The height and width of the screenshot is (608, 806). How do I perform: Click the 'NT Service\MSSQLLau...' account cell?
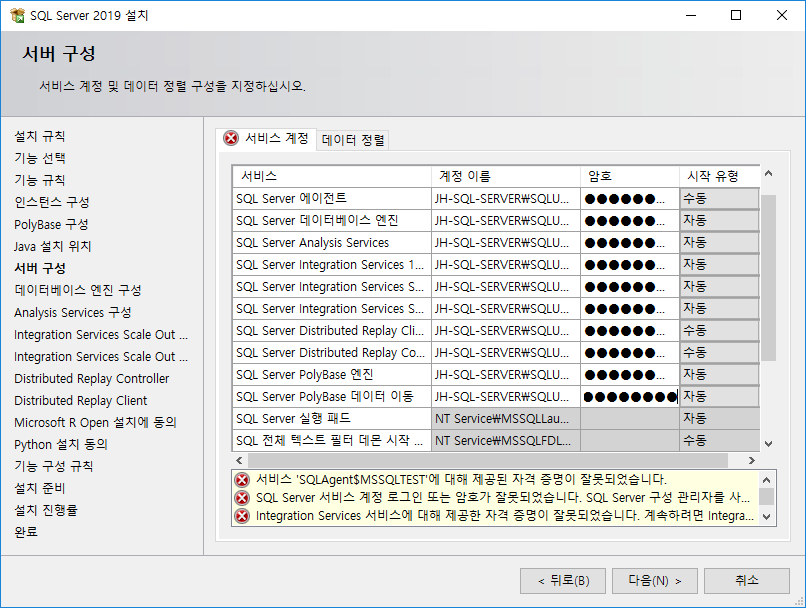tap(506, 419)
